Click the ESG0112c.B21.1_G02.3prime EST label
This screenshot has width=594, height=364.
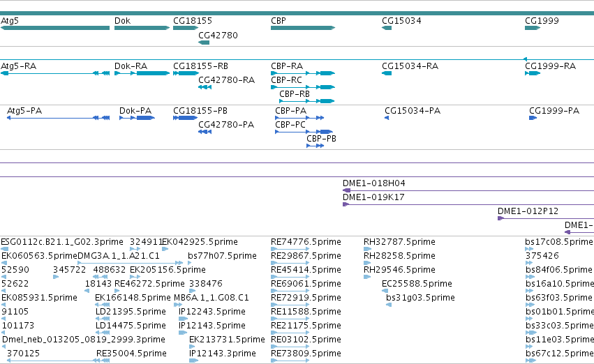coord(62,242)
